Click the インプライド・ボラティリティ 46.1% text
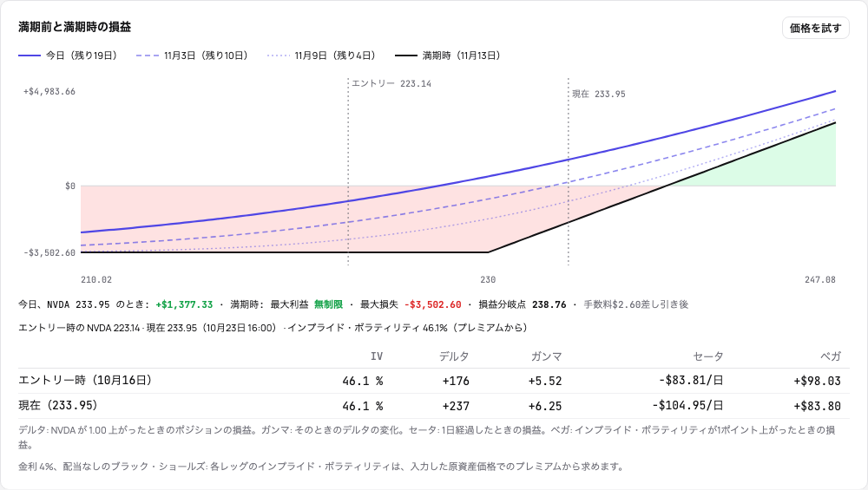 click(x=367, y=328)
